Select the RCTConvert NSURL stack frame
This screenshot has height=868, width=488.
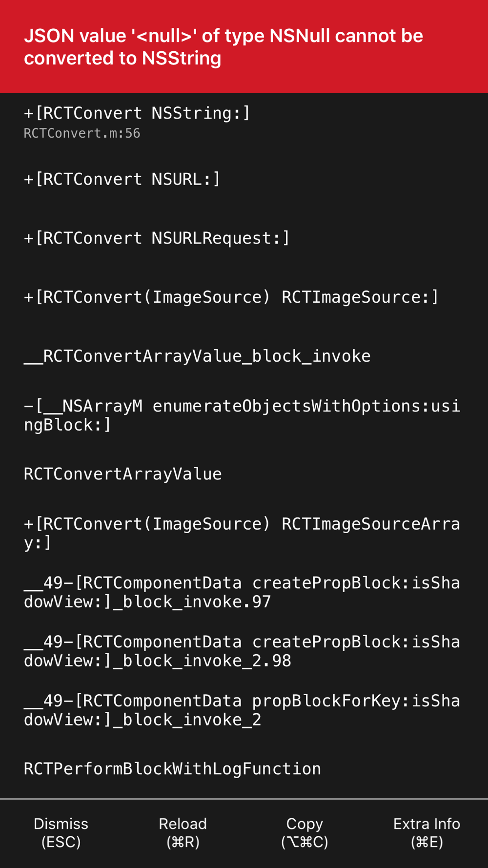(x=244, y=179)
